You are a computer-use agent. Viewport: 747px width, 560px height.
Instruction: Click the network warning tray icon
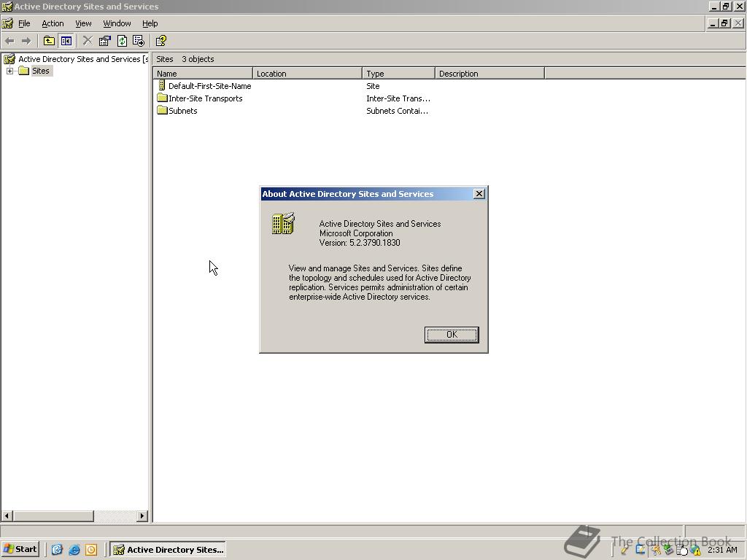pyautogui.click(x=695, y=551)
